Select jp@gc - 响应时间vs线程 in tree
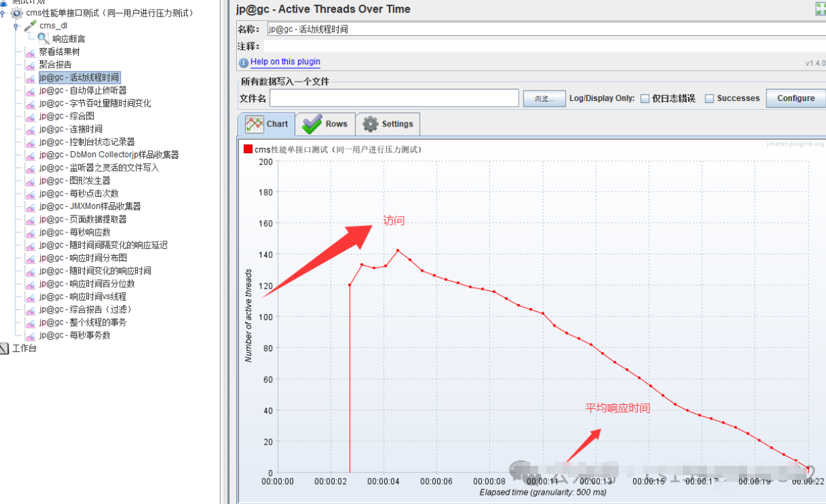The width and height of the screenshot is (826, 504). pos(82,297)
